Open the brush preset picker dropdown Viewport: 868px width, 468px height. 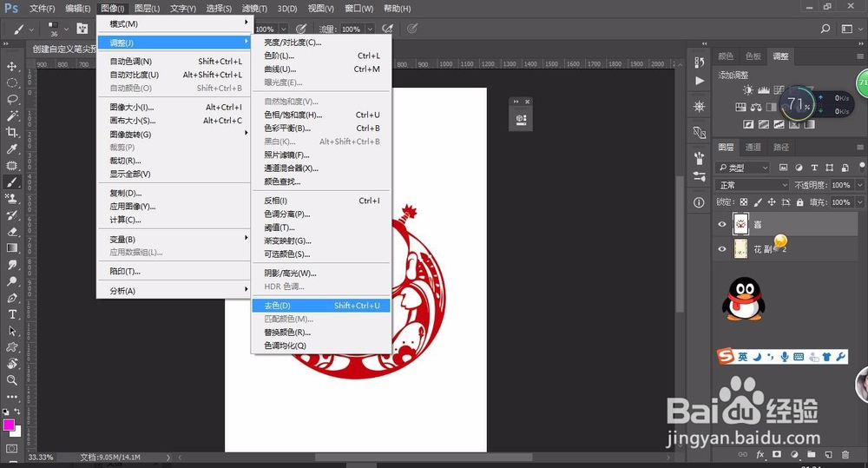pyautogui.click(x=66, y=29)
